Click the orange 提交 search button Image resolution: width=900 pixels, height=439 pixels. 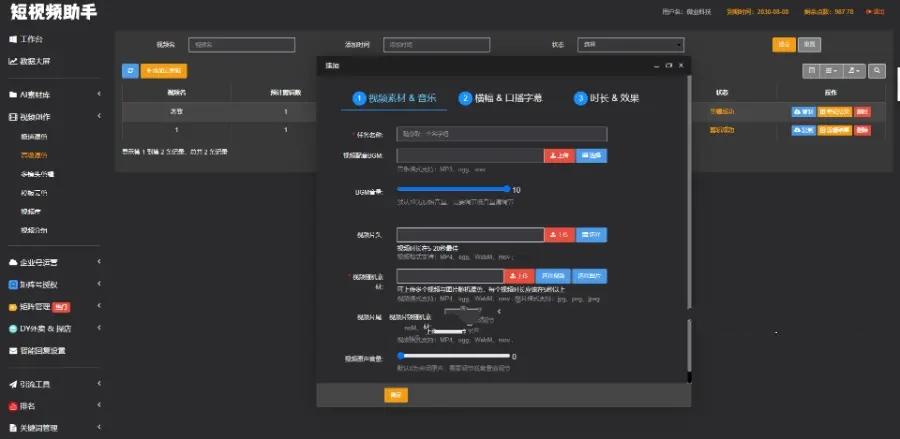pos(783,45)
